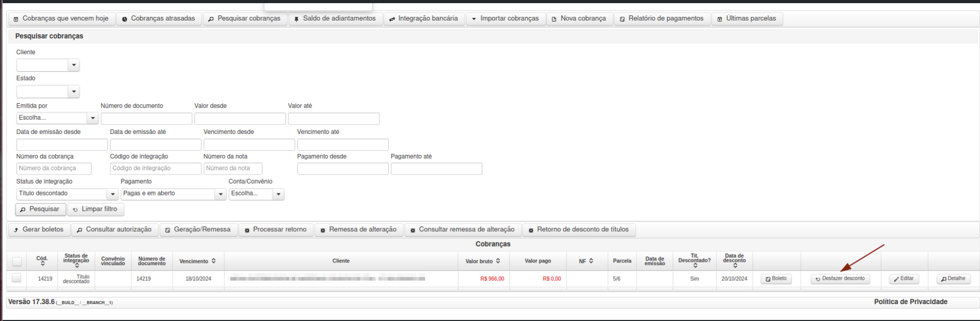The width and height of the screenshot is (980, 321).
Task: Open Política de Privacidade link
Action: [x=910, y=302]
